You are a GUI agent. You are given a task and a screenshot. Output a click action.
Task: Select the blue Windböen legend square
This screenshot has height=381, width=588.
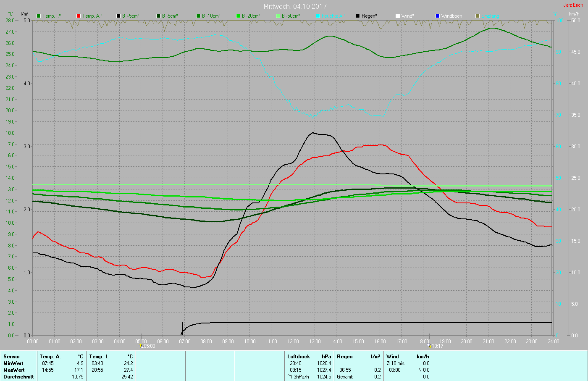coord(438,16)
